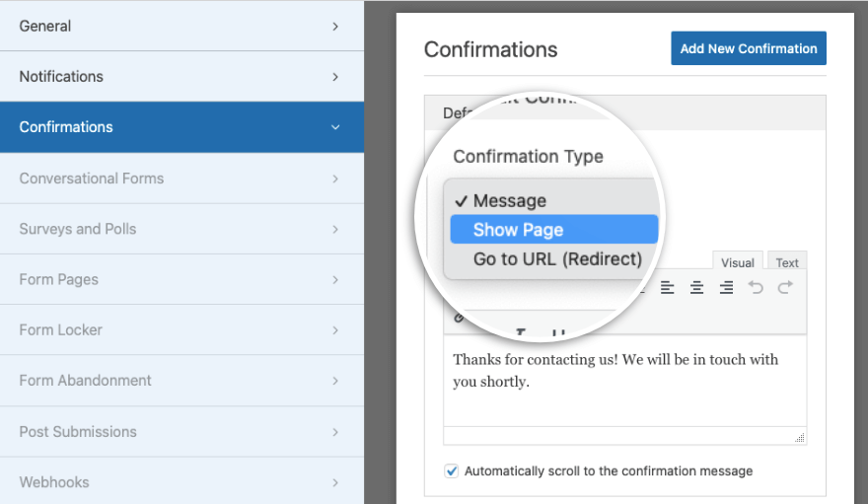Choose Message in Confirmation Type dropdown
Screen dimensions: 868x504
[x=553, y=200]
